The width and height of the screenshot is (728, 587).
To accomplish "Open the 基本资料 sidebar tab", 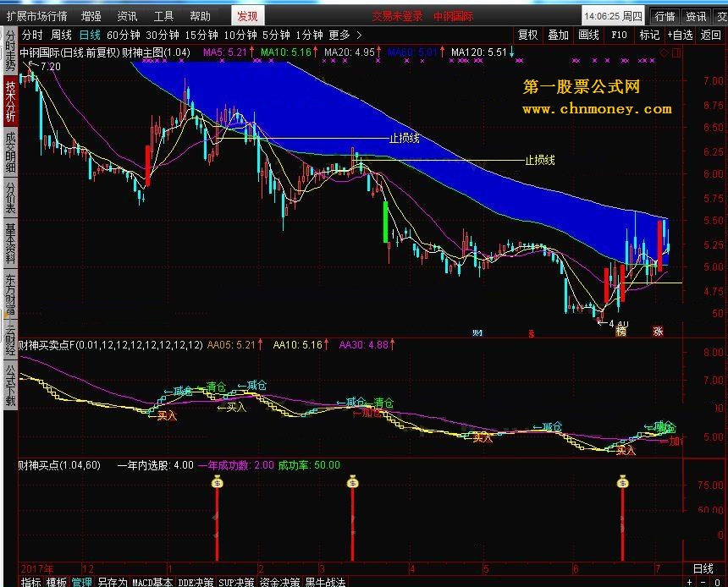I will pos(10,244).
